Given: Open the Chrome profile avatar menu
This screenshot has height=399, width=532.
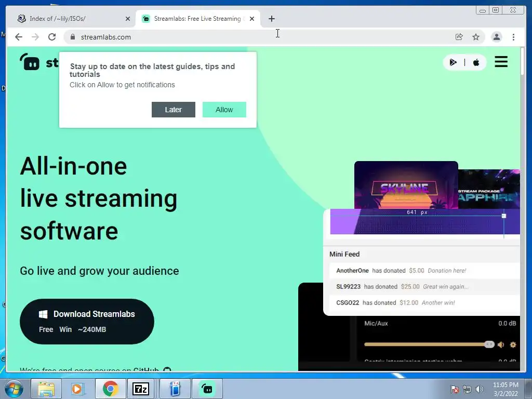Looking at the screenshot, I should coord(496,37).
